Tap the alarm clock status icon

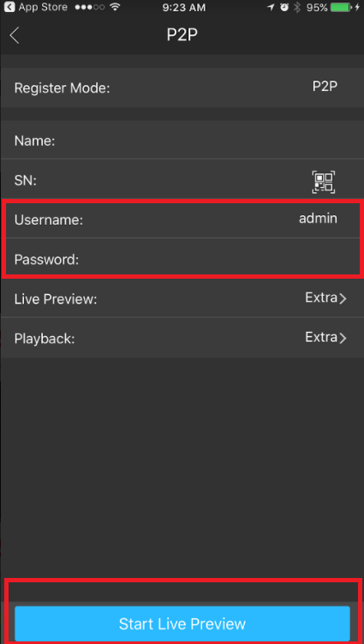tap(284, 8)
